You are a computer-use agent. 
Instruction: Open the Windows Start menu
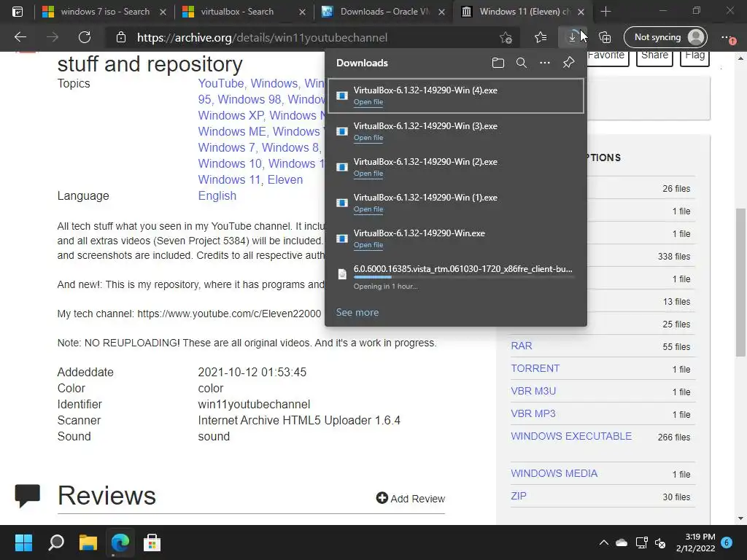click(x=23, y=542)
